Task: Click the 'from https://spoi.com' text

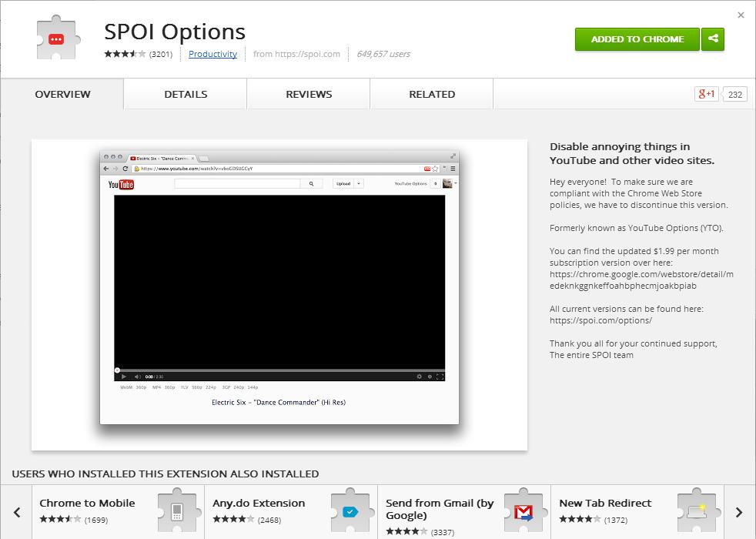Action: (x=296, y=54)
